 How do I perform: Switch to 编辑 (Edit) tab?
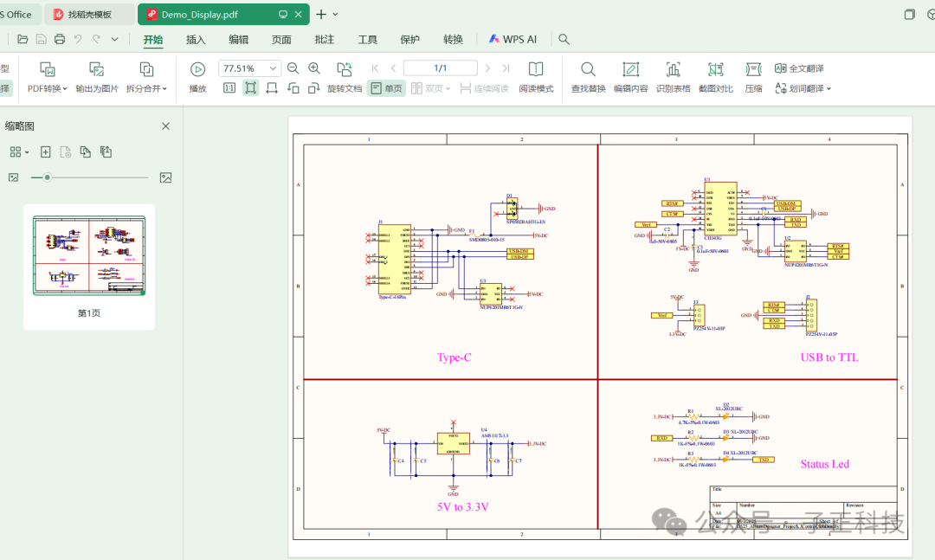coord(239,39)
